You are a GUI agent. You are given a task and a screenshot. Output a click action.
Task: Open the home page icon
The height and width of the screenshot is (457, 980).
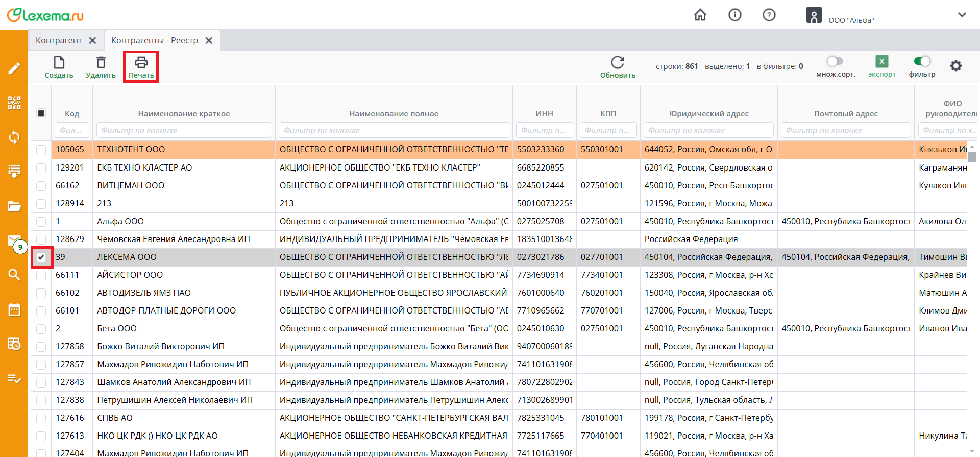pos(700,15)
